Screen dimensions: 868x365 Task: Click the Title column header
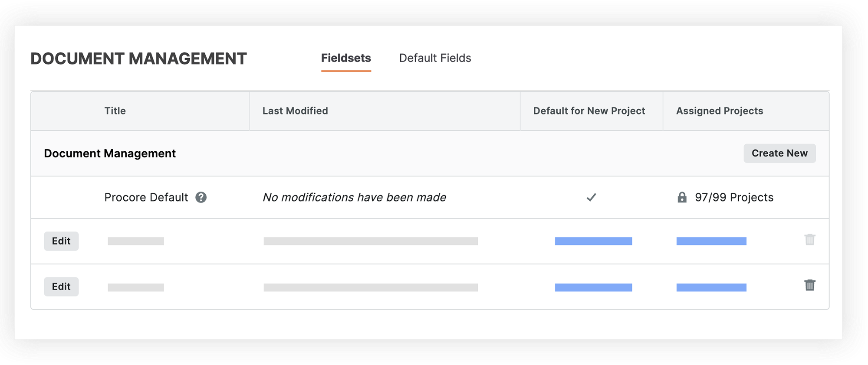click(115, 111)
